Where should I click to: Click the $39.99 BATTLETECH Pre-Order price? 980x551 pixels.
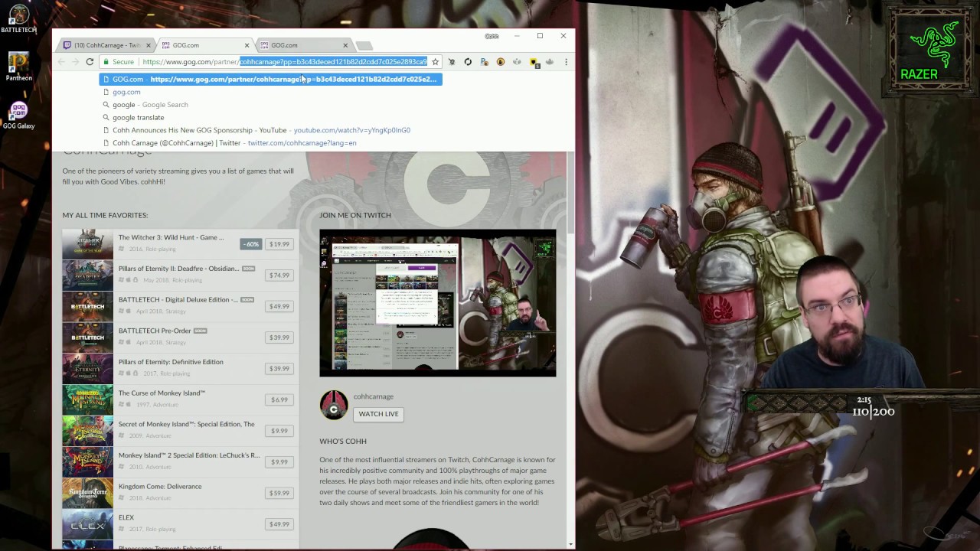[x=279, y=337]
